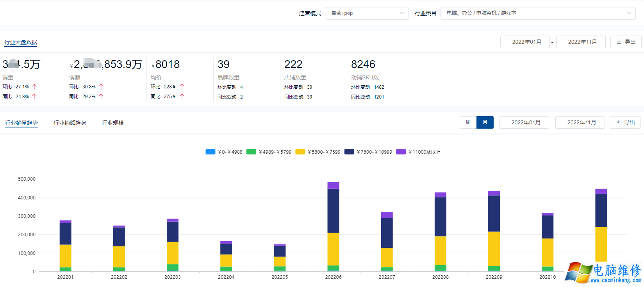Toggle the ¥11000及以上 legend series

pyautogui.click(x=418, y=152)
